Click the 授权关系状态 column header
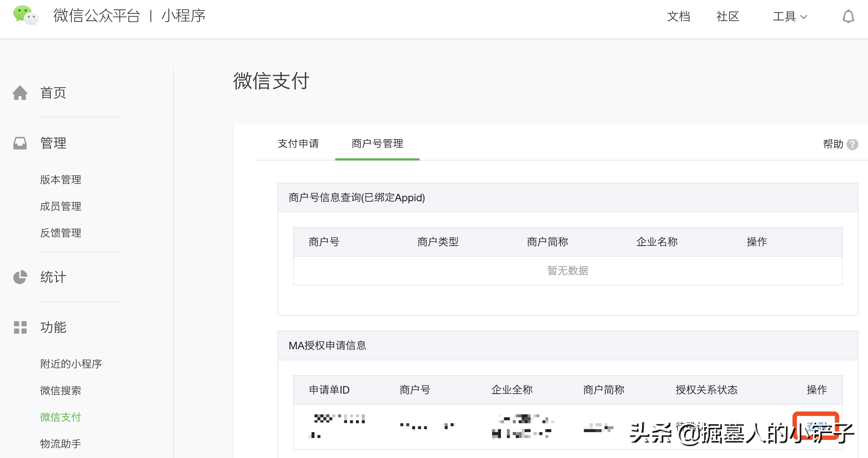Viewport: 868px width, 458px height. [707, 390]
